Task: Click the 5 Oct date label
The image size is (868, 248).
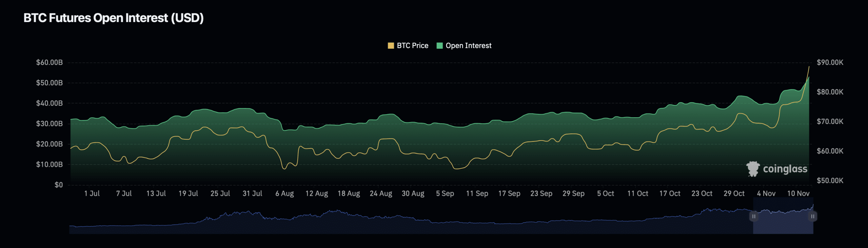Action: [x=606, y=193]
